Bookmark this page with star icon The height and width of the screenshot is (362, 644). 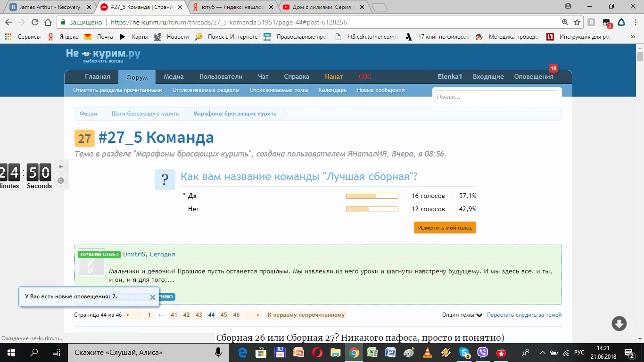(577, 22)
